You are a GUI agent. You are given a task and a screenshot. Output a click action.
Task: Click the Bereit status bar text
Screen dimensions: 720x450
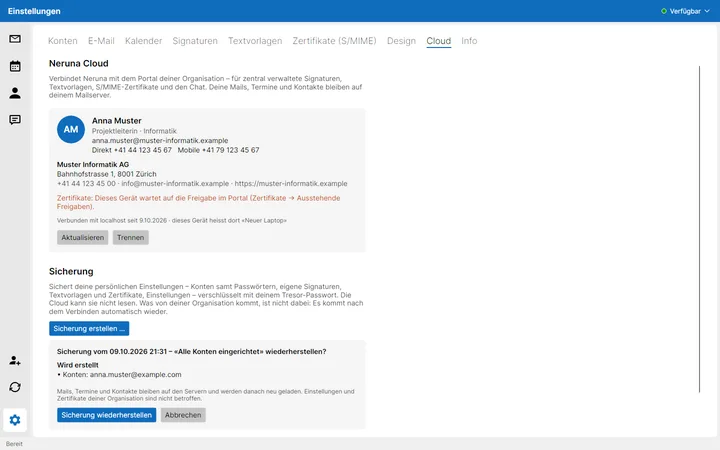14,444
